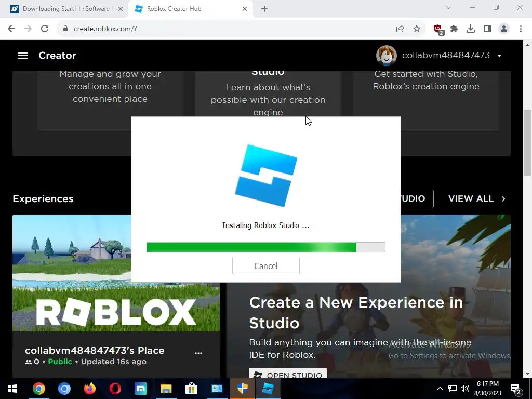Open the extensions puzzle menu
Screen dimensions: 532x399
pos(454,29)
